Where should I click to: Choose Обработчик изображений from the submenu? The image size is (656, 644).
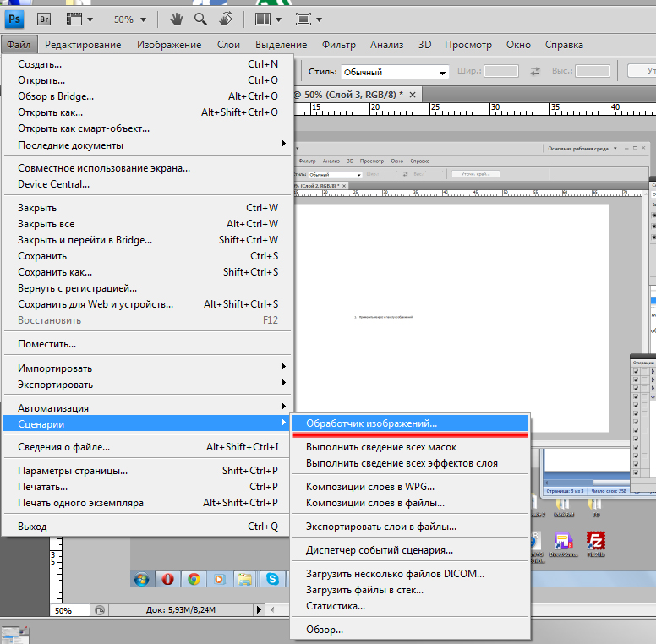point(371,423)
